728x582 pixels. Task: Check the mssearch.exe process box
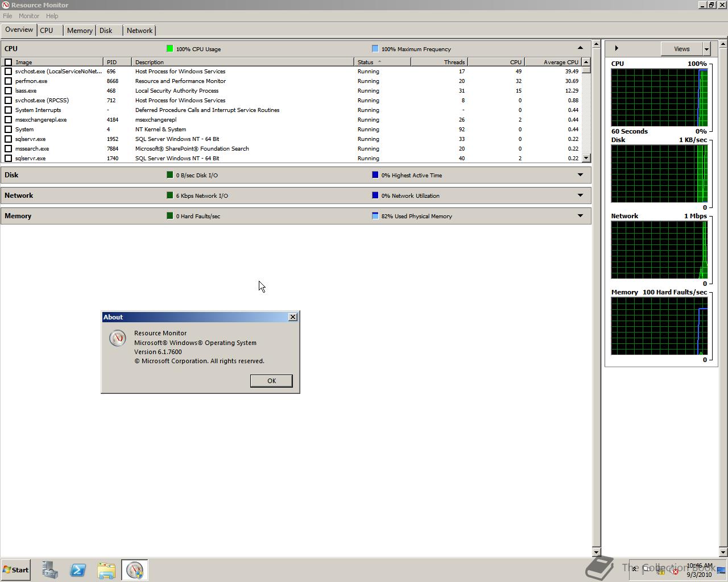pyautogui.click(x=8, y=149)
